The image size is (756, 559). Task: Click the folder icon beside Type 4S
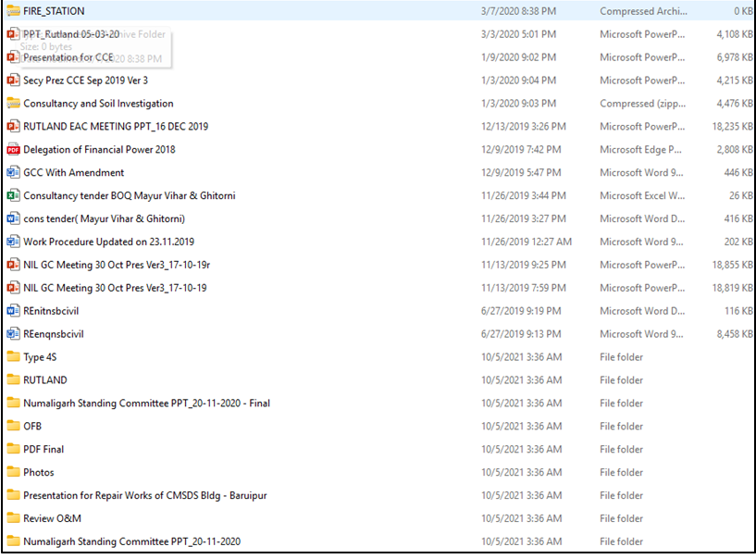13,357
